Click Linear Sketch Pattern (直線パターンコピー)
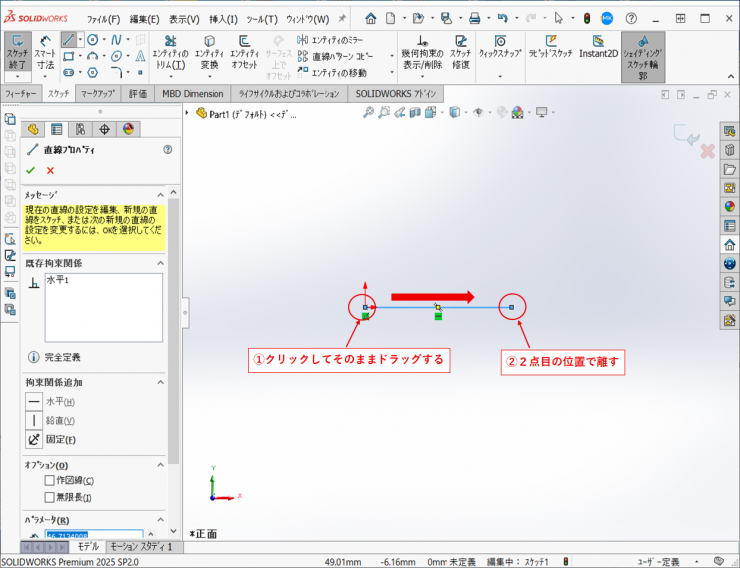This screenshot has width=740, height=568. pyautogui.click(x=336, y=57)
